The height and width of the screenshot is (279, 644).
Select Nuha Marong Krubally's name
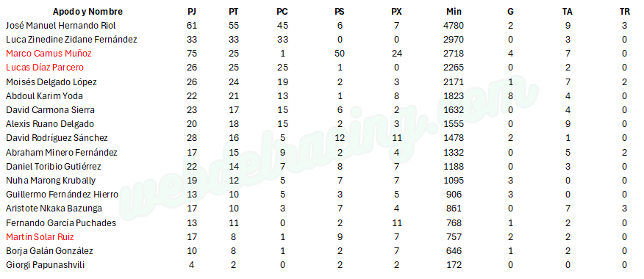51,181
